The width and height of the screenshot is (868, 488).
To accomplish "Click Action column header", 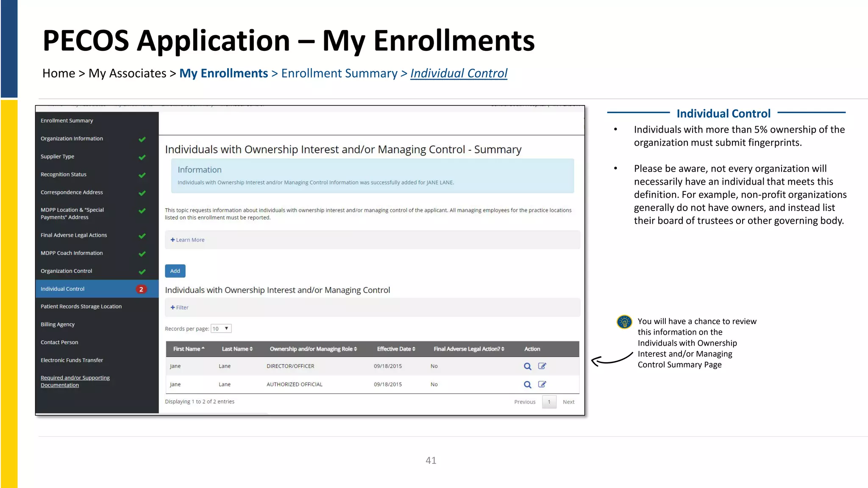I will 532,349.
